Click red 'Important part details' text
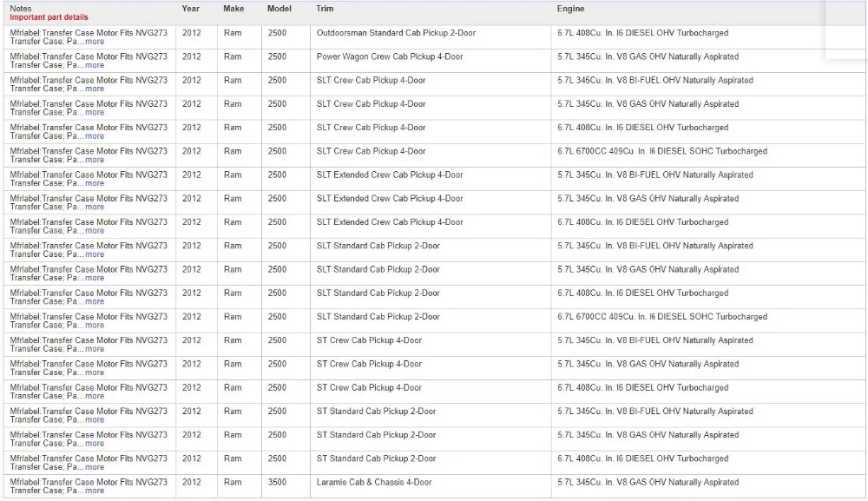Image resolution: width=868 pixels, height=501 pixels. tap(49, 17)
